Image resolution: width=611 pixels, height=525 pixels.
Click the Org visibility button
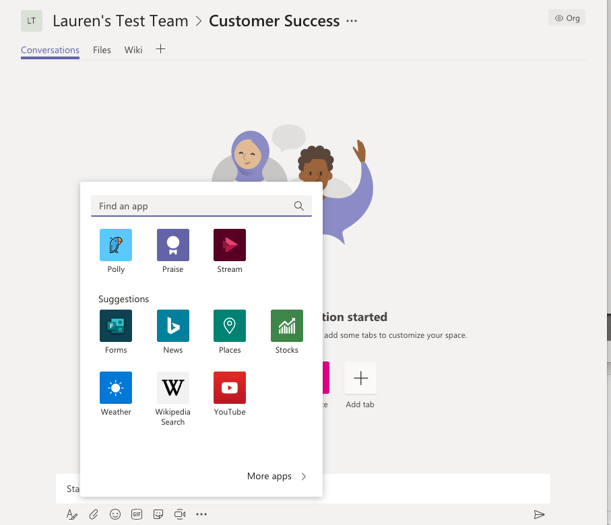click(x=567, y=18)
